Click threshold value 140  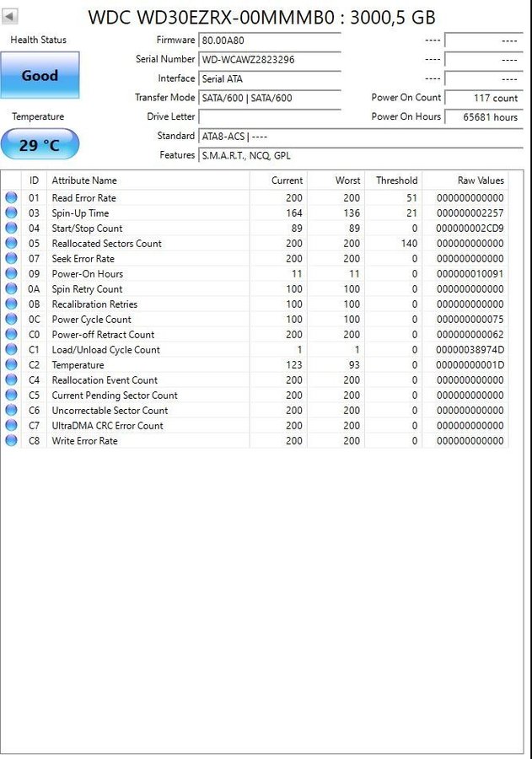point(409,244)
